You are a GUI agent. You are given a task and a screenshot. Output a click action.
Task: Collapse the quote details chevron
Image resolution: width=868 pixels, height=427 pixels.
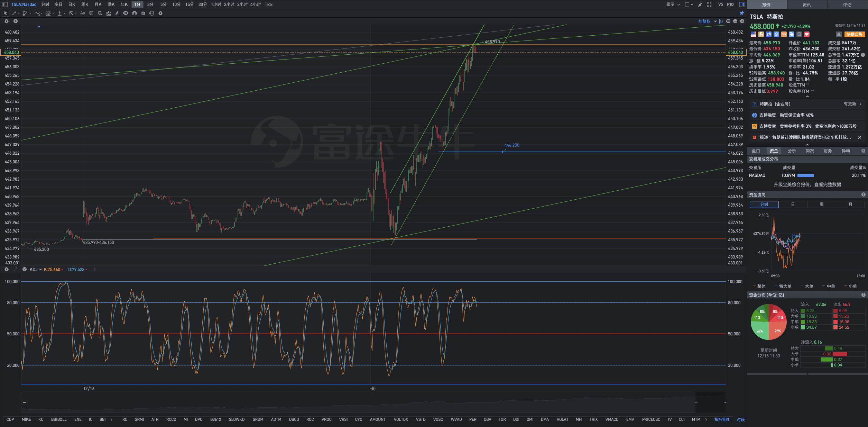coord(807,97)
